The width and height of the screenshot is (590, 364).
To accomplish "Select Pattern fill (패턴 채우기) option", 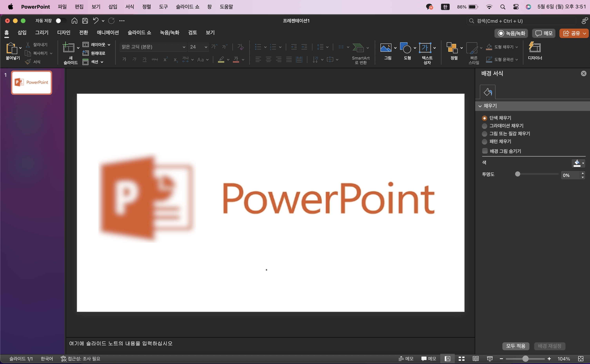I will (x=485, y=142).
